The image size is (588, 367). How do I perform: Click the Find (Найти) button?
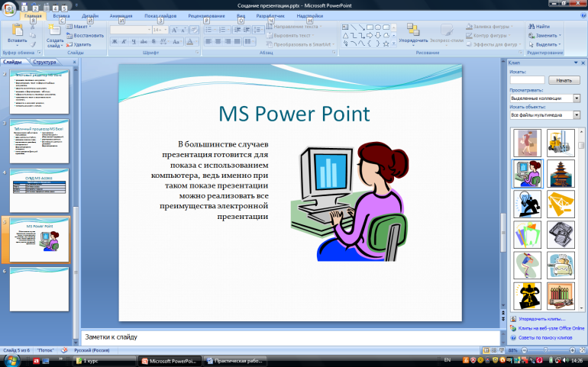[x=539, y=27]
